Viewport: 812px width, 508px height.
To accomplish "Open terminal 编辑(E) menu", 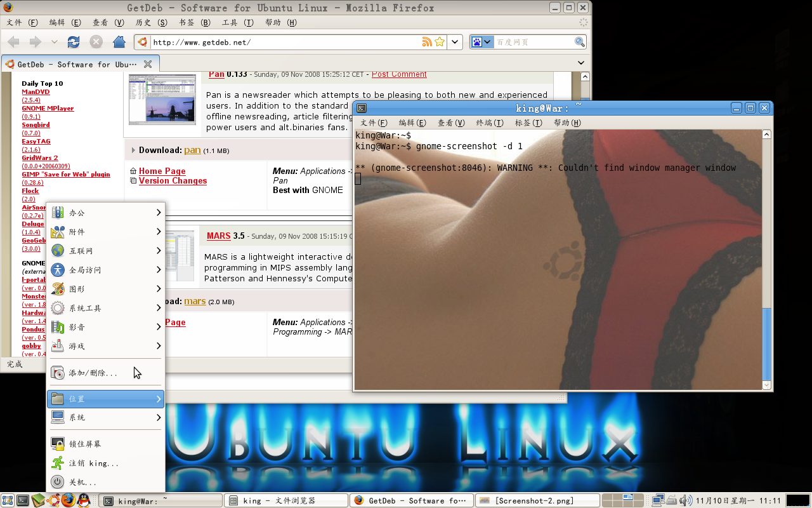I will (x=412, y=123).
